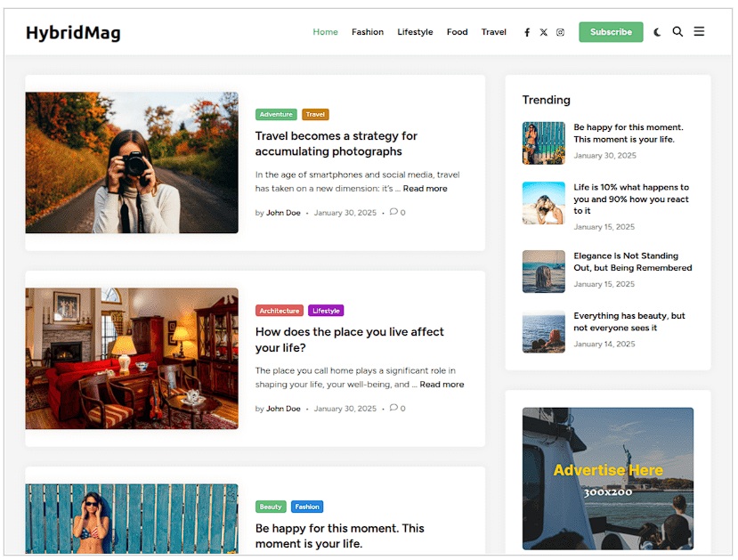This screenshot has width=738, height=560.
Task: Open the Fashion menu item
Action: coord(368,32)
